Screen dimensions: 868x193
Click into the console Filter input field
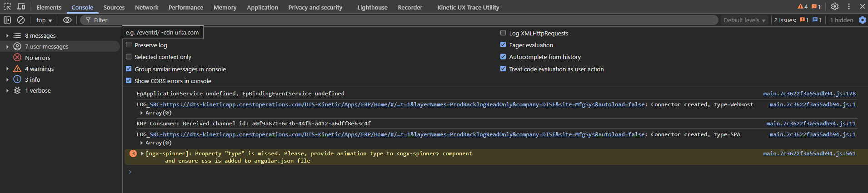point(400,20)
